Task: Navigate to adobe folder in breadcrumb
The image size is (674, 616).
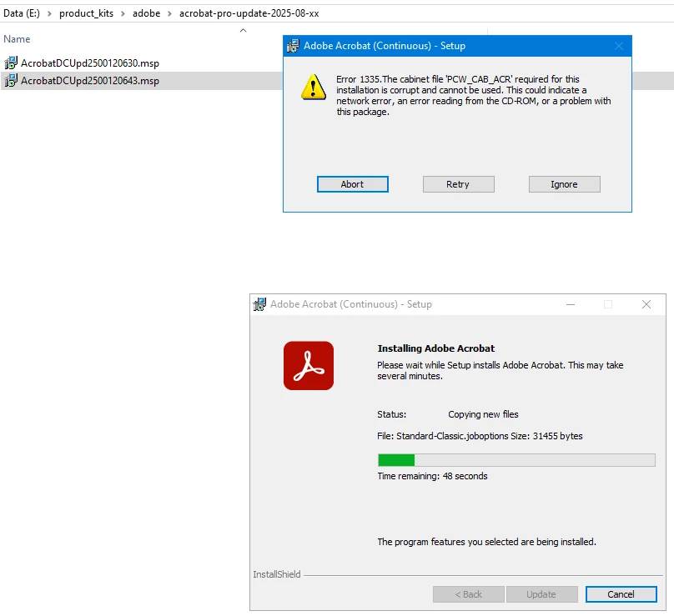Action: (146, 13)
